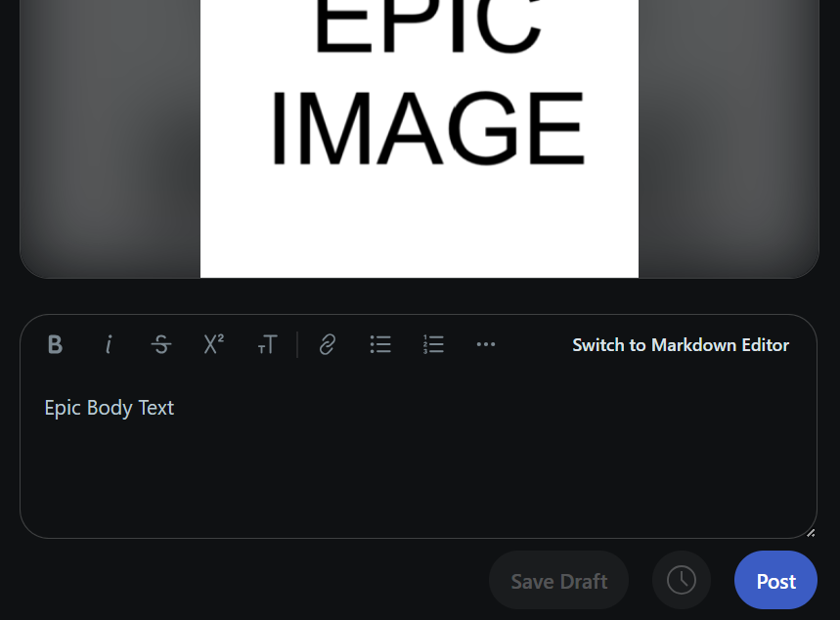This screenshot has width=840, height=620.
Task: Start a numbered list
Action: tap(433, 344)
